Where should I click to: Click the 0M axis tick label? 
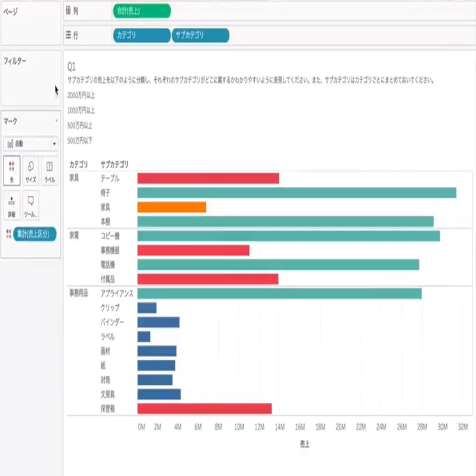[x=142, y=427]
